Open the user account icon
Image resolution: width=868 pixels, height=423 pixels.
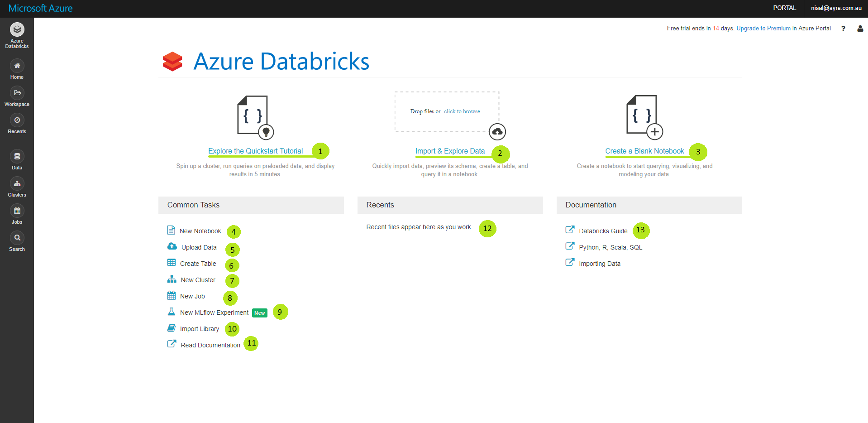[860, 29]
